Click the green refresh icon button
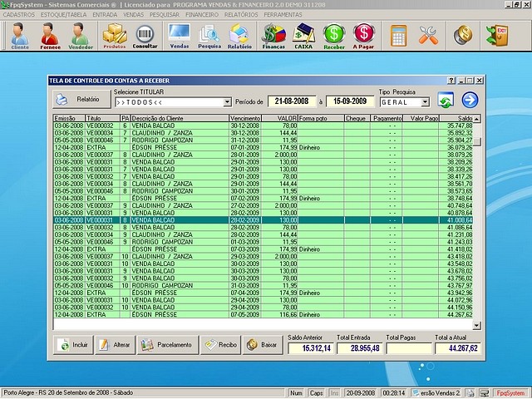This screenshot has height=399, width=532. (446, 101)
